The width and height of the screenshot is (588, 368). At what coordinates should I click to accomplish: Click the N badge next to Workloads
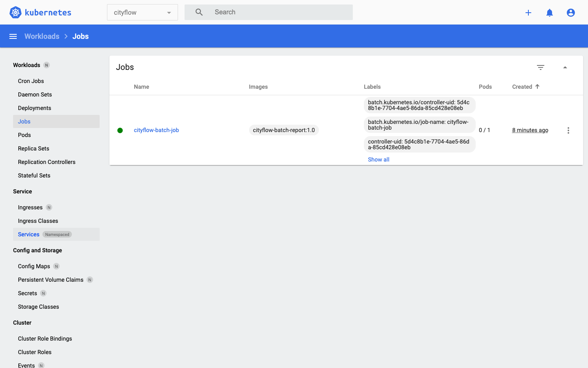(x=47, y=65)
